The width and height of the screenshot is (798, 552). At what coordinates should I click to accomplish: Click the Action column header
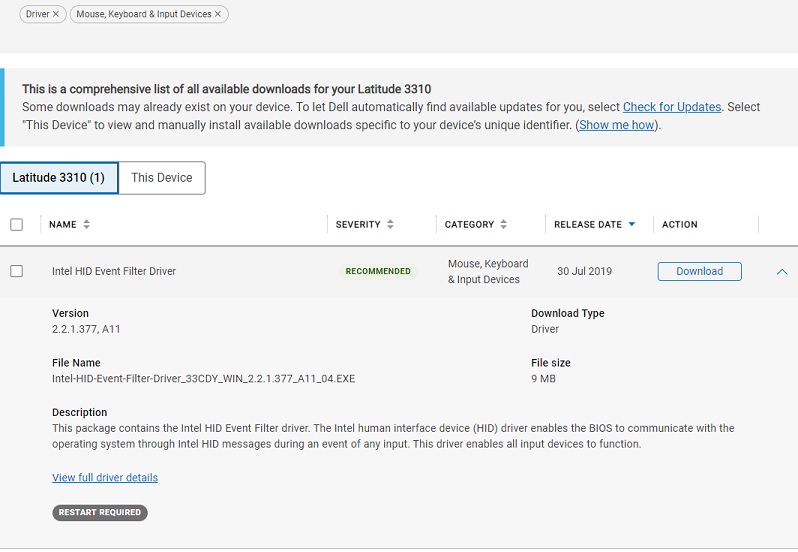click(x=680, y=225)
